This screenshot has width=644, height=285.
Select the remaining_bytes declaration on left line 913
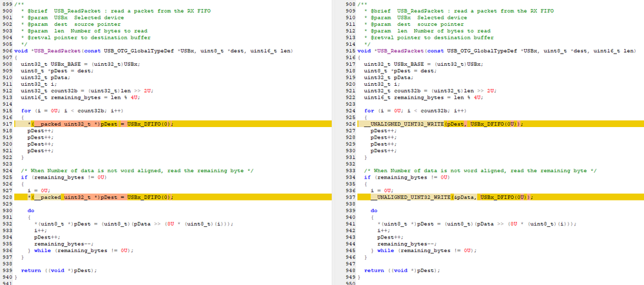click(81, 97)
